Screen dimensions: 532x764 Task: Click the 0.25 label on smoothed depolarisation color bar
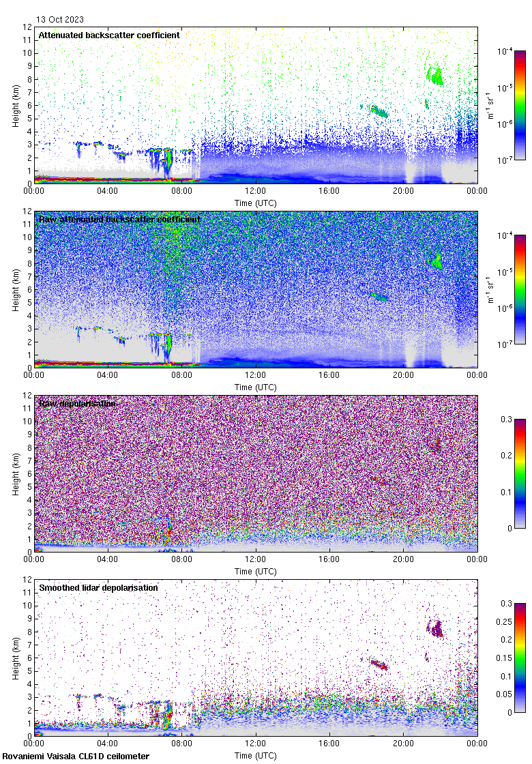point(504,621)
